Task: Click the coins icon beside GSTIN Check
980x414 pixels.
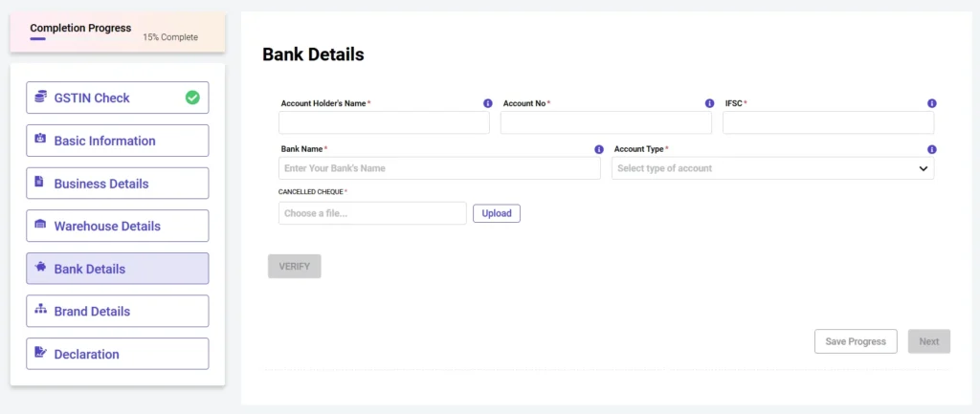Action: click(x=40, y=97)
